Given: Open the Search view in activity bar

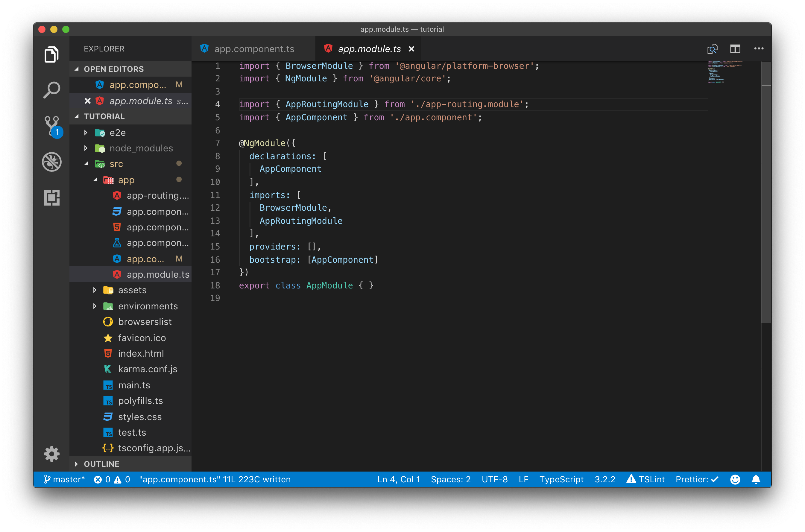Looking at the screenshot, I should coord(51,90).
